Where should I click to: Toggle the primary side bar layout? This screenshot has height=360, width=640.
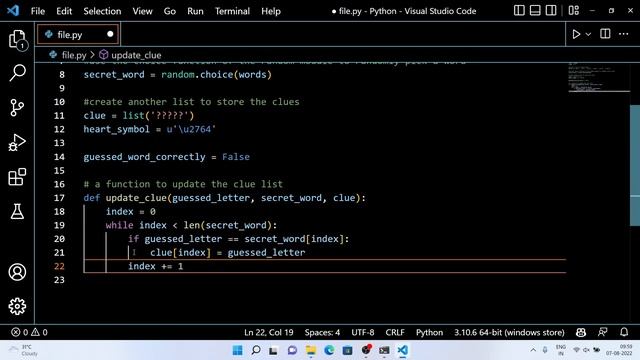click(519, 11)
